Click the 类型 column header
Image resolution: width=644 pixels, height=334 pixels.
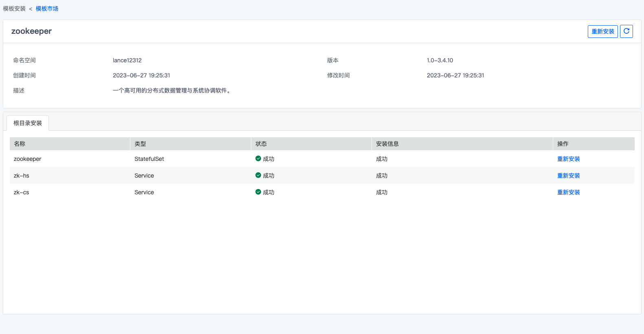pos(191,144)
